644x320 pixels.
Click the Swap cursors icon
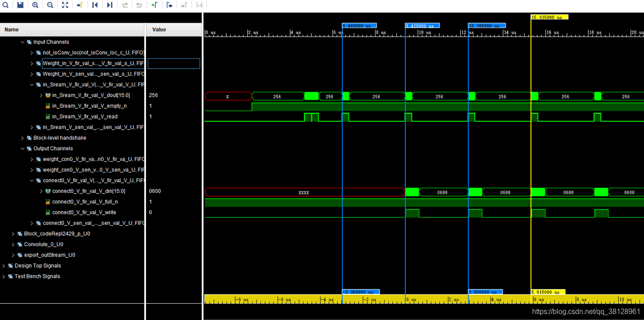(x=199, y=5)
